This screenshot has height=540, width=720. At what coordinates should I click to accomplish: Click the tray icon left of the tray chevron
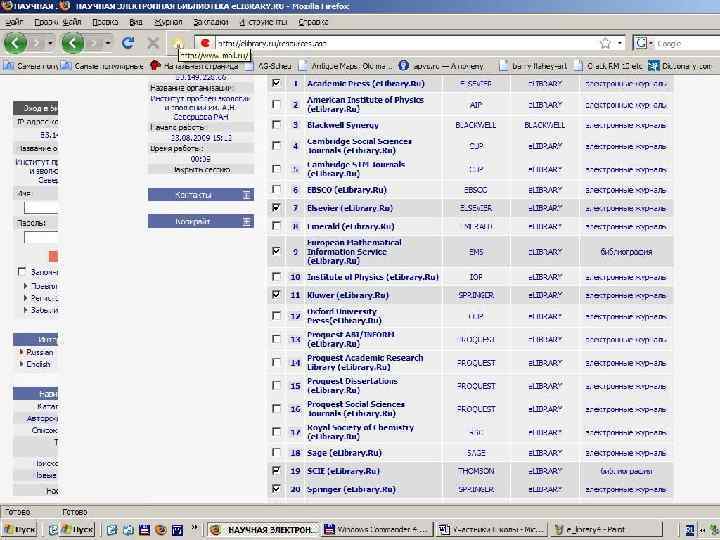tap(690, 530)
